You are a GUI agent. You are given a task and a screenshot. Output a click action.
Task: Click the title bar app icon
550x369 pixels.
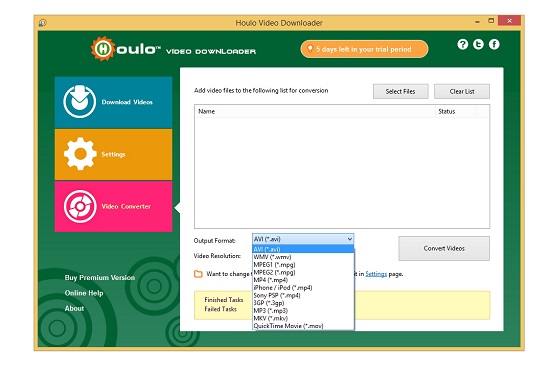tap(43, 23)
